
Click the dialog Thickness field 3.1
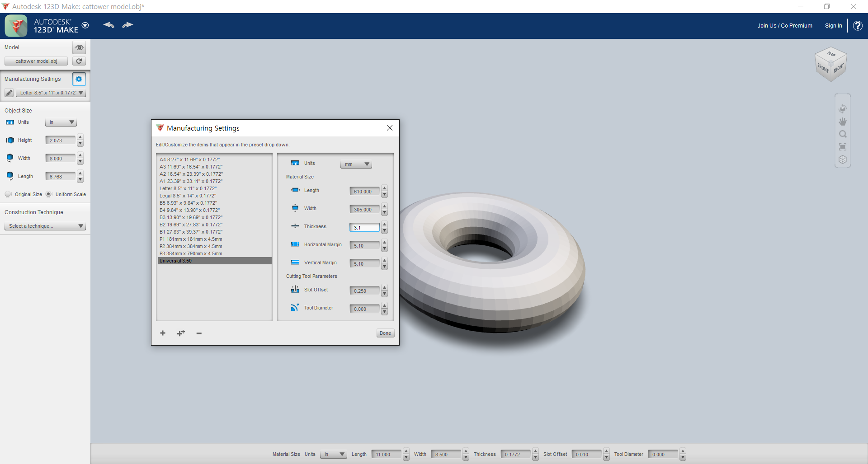click(364, 228)
